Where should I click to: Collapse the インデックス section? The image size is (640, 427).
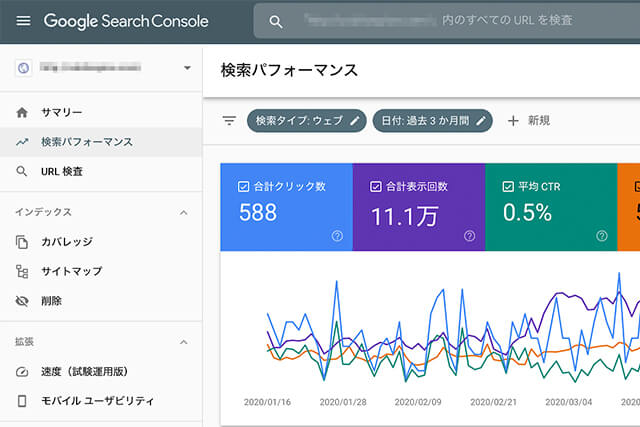[183, 212]
